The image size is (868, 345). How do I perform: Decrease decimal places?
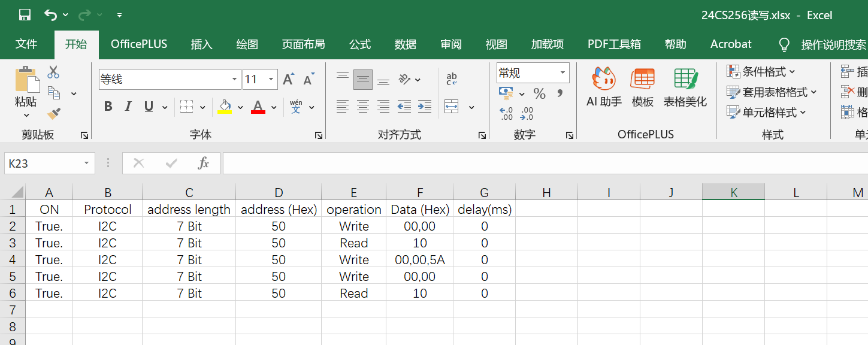pyautogui.click(x=527, y=113)
